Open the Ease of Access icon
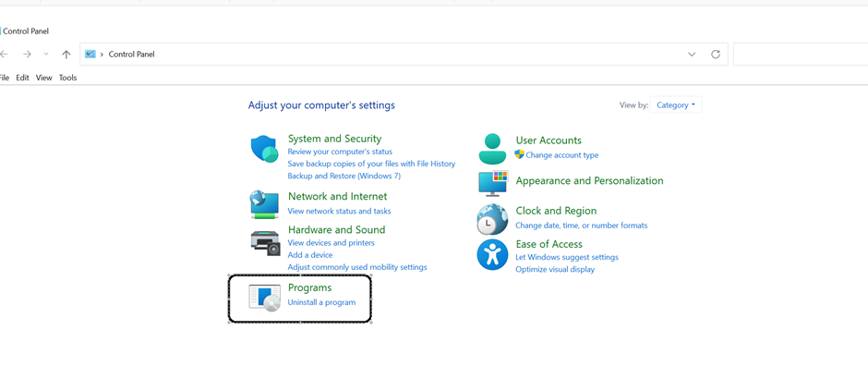This screenshot has height=391, width=868. (492, 255)
